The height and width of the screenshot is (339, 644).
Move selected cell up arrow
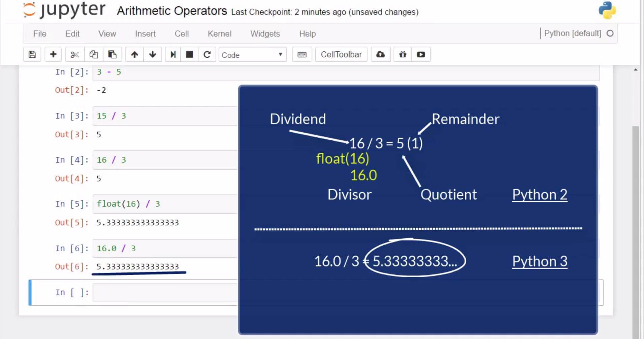(x=135, y=54)
